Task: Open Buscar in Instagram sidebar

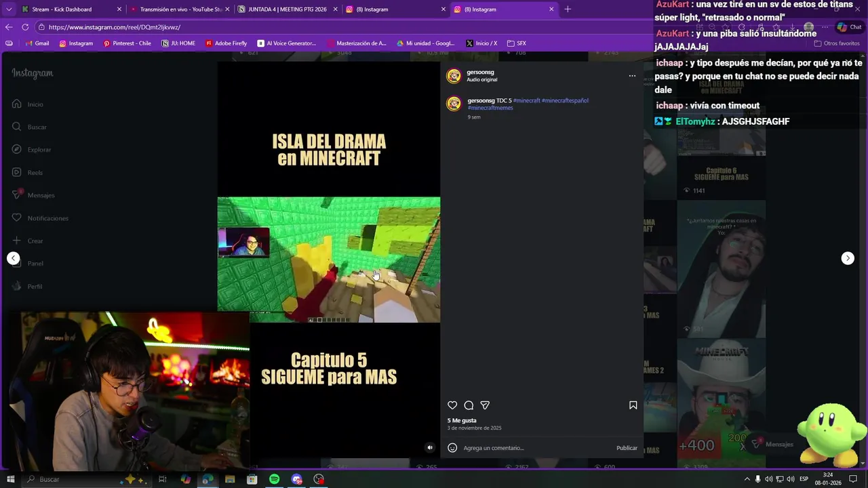Action: point(28,127)
